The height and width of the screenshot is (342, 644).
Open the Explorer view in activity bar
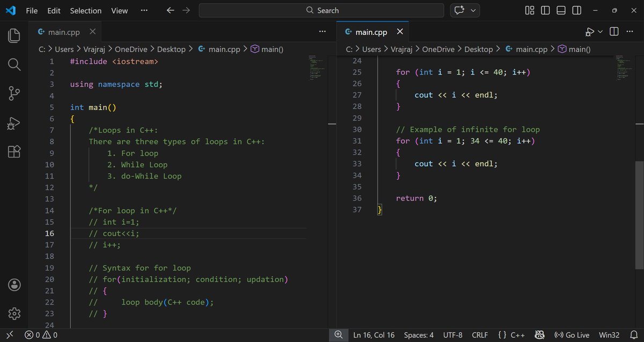pos(14,36)
